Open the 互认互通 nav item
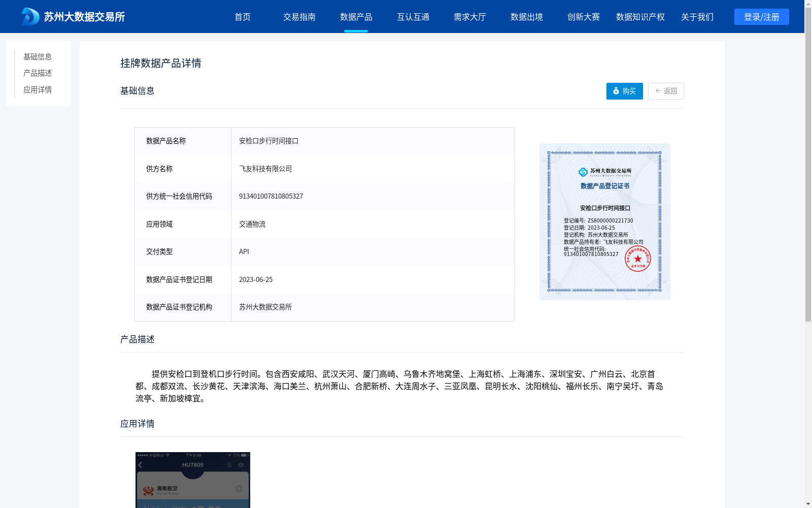 tap(413, 17)
